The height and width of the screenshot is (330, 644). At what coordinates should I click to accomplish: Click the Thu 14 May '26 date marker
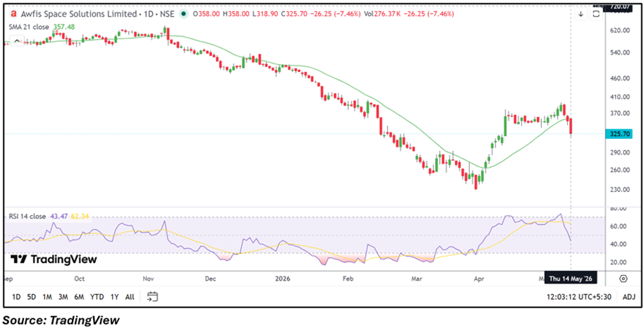(570, 279)
